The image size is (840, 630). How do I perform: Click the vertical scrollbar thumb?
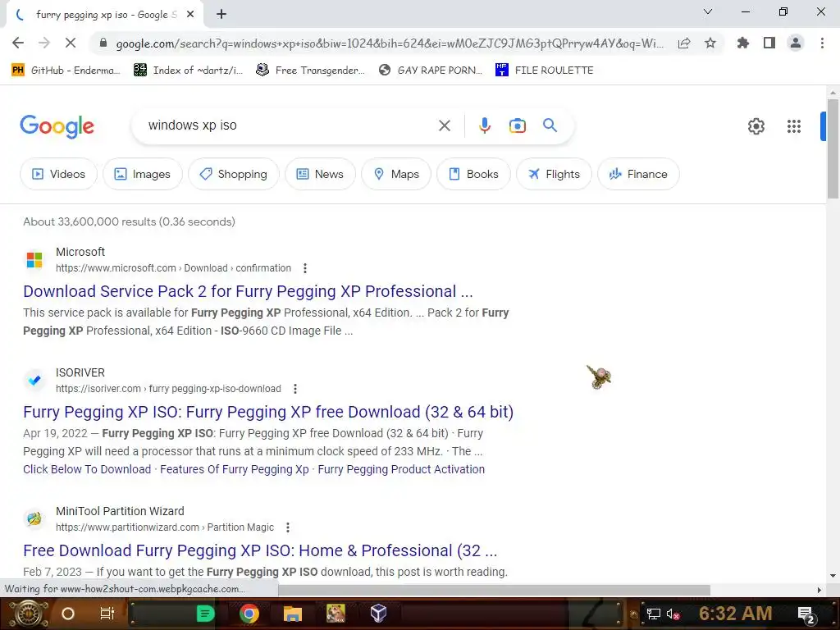coord(833,148)
